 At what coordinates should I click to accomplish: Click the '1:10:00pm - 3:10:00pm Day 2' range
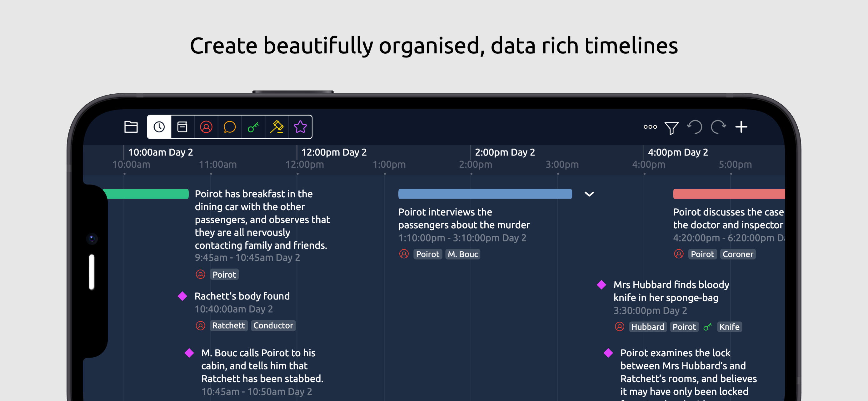[462, 238]
